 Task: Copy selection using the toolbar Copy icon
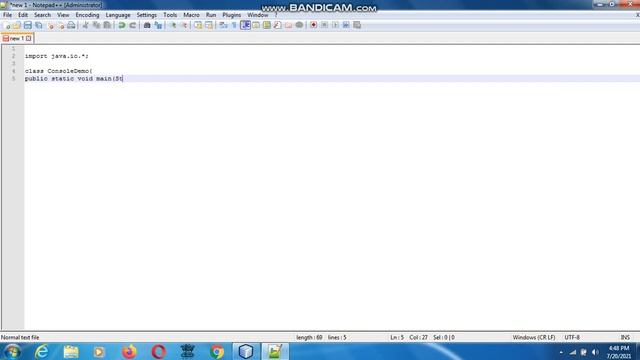96,25
